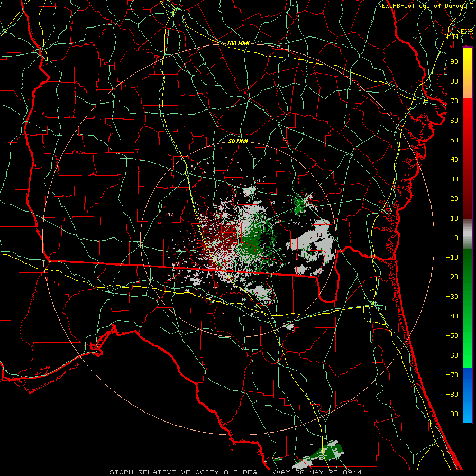The height and width of the screenshot is (476, 476).
Task: Click the -40 value on the velocity scale
Action: pos(452,316)
